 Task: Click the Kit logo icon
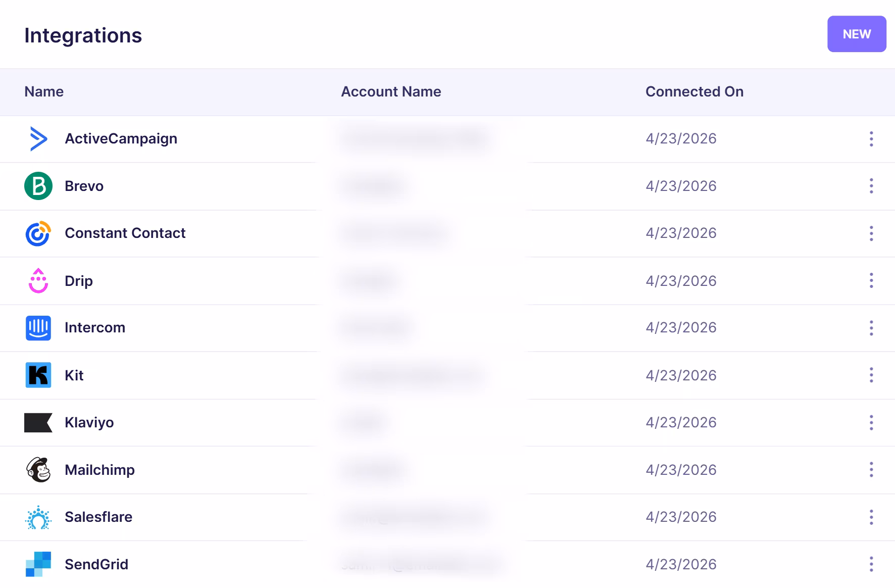click(x=38, y=375)
